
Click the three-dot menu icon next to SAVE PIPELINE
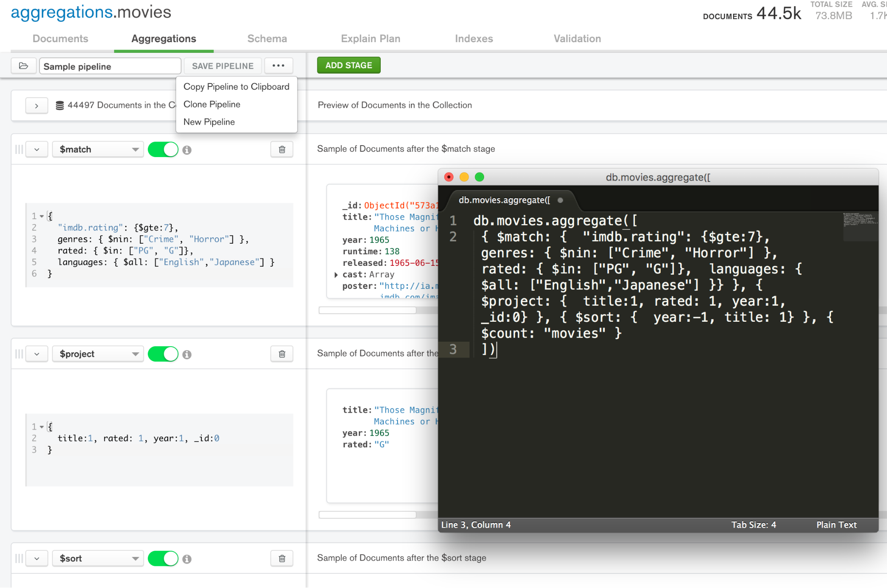point(278,65)
